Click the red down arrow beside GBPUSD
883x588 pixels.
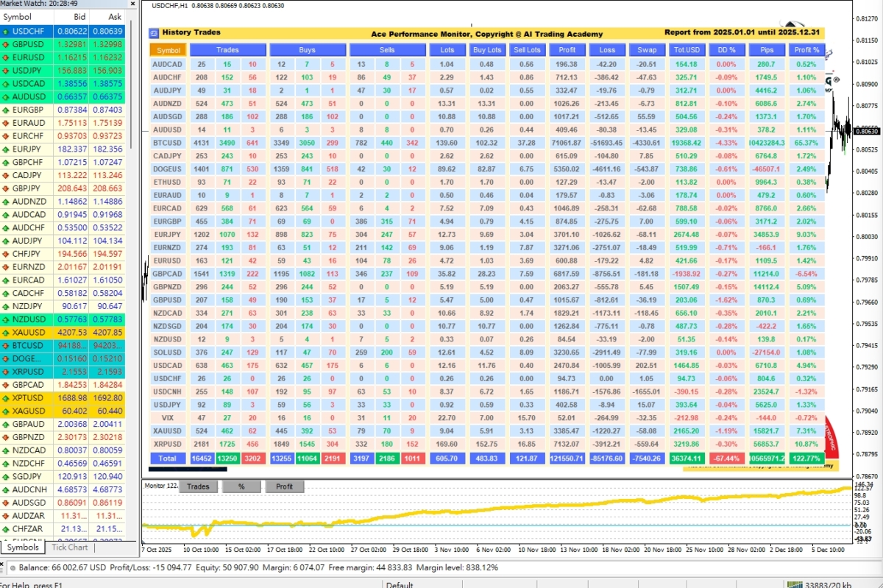[x=7, y=44]
